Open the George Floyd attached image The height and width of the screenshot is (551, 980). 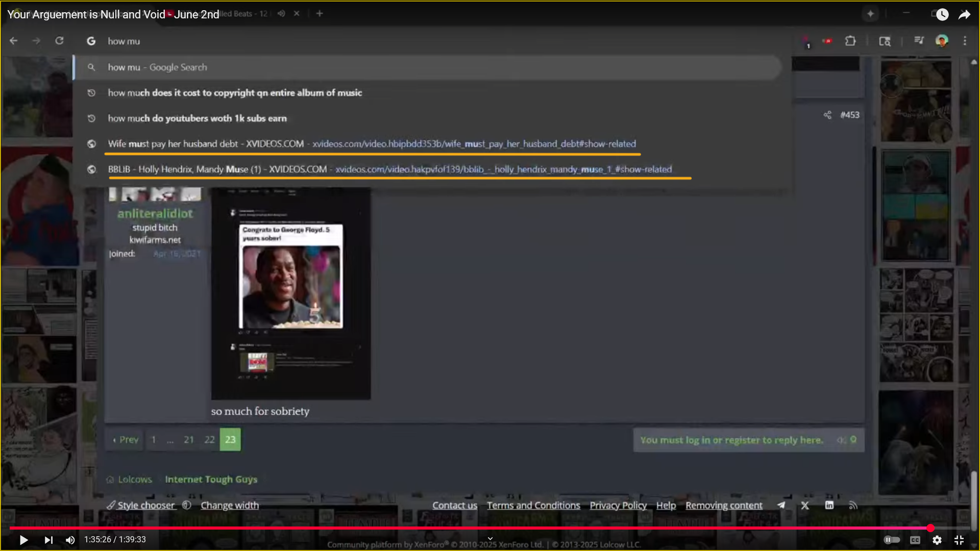(291, 293)
